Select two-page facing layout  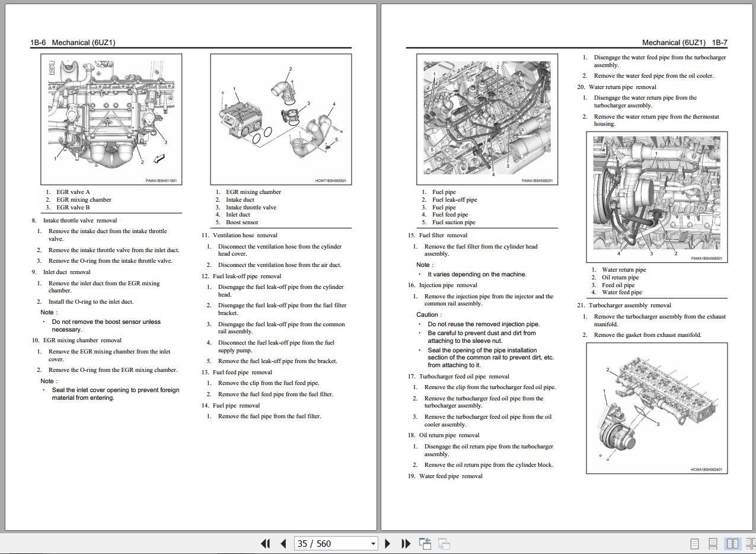tap(733, 543)
